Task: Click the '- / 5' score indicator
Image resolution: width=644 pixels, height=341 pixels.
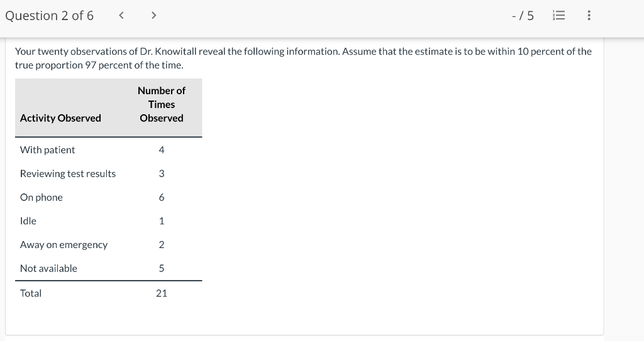Action: 523,16
